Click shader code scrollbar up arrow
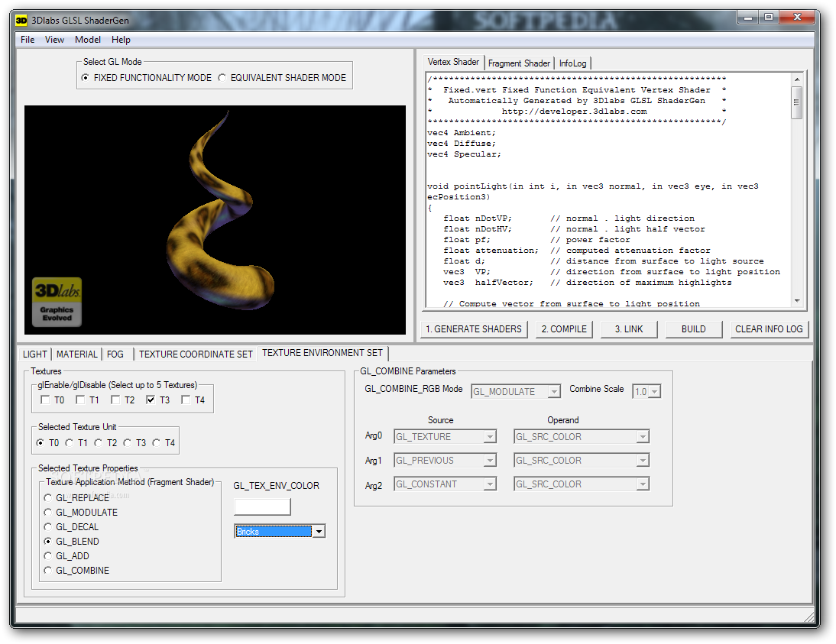This screenshot has height=644, width=836. tap(797, 79)
